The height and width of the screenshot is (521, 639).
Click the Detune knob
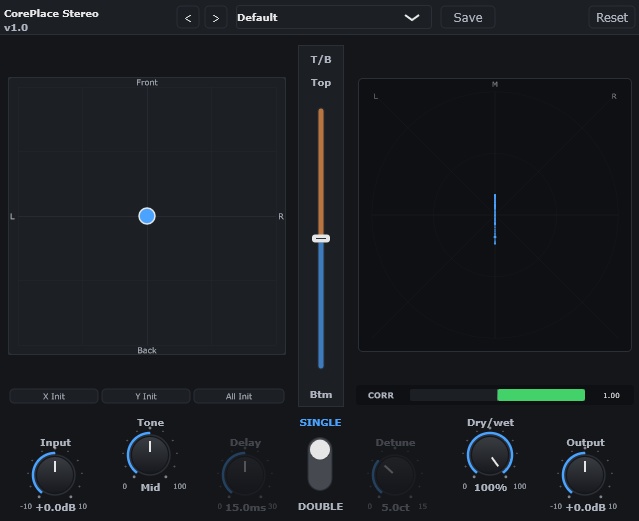coord(394,474)
